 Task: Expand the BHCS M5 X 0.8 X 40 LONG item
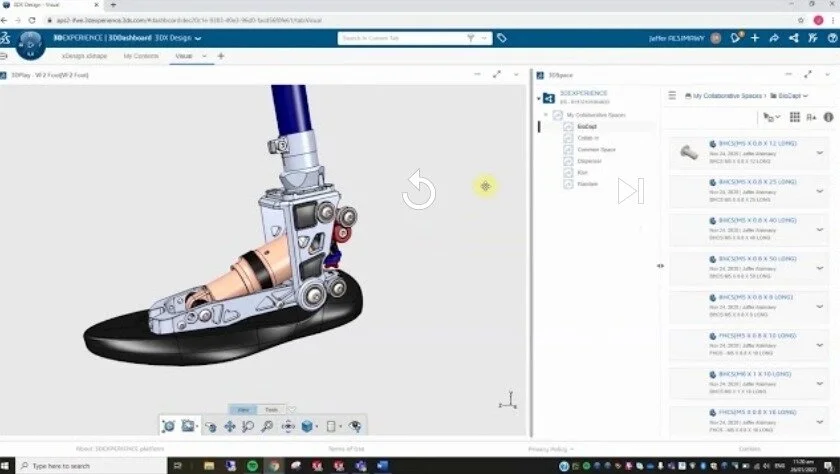coord(820,230)
